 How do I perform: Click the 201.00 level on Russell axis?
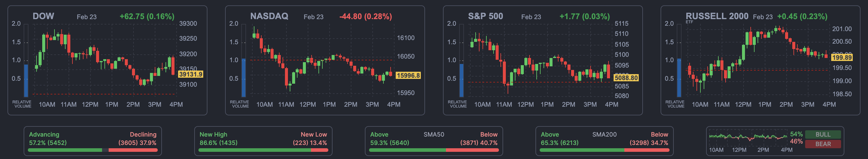click(842, 29)
